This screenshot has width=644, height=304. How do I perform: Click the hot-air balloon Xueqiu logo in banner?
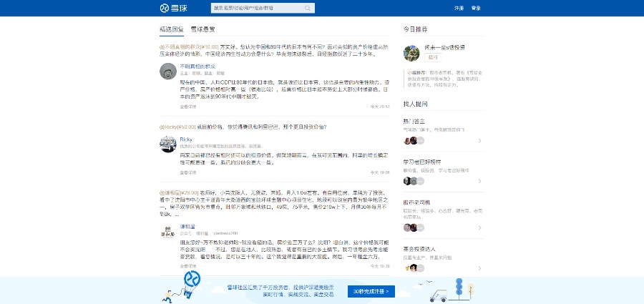click(x=192, y=280)
